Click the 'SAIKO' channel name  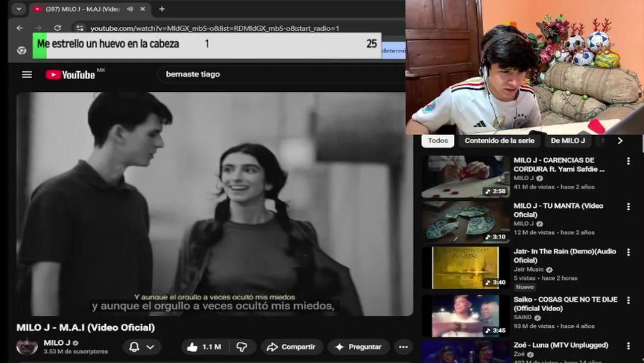point(522,318)
